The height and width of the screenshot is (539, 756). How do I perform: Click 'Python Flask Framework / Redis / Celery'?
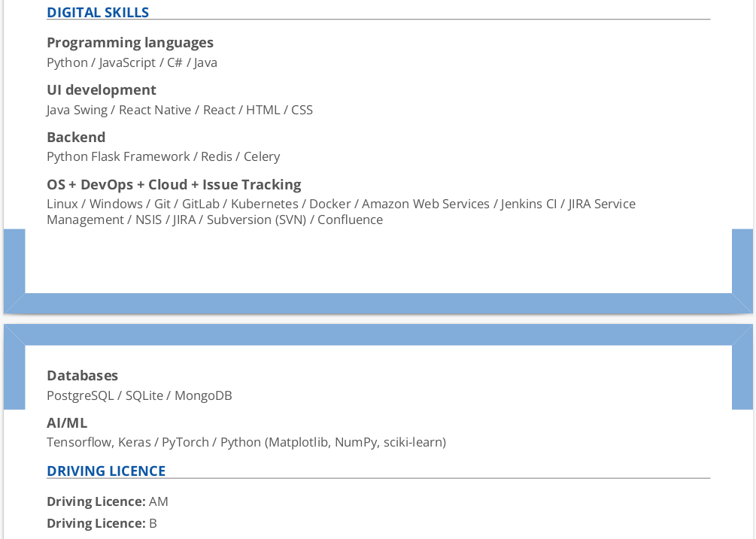[x=163, y=156]
